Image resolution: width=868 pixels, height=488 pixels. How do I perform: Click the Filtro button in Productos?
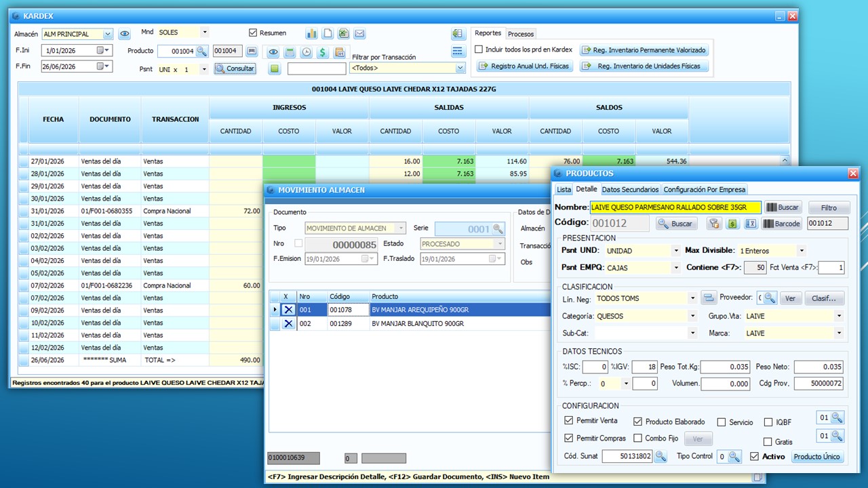pos(829,207)
